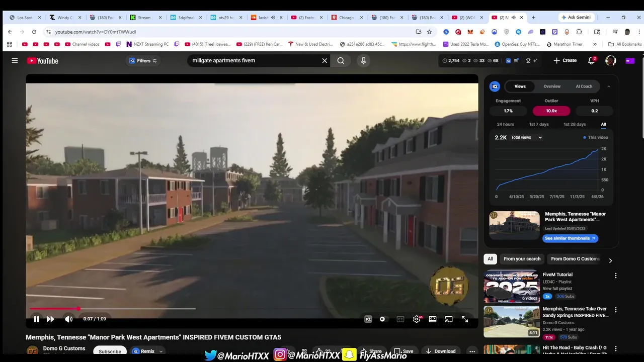Viewport: 644px width, 362px height.
Task: Open more options for Sandy Springs video
Action: pyautogui.click(x=615, y=310)
